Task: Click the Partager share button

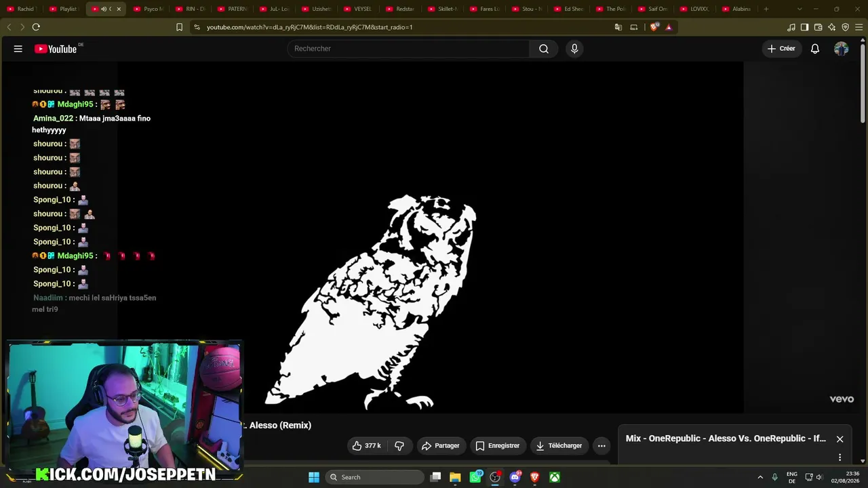Action: click(440, 446)
